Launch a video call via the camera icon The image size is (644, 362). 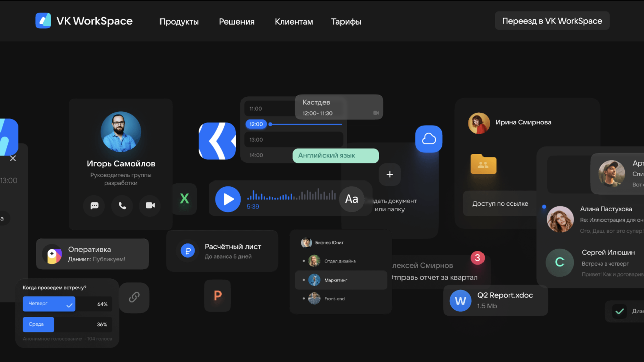[x=149, y=205]
